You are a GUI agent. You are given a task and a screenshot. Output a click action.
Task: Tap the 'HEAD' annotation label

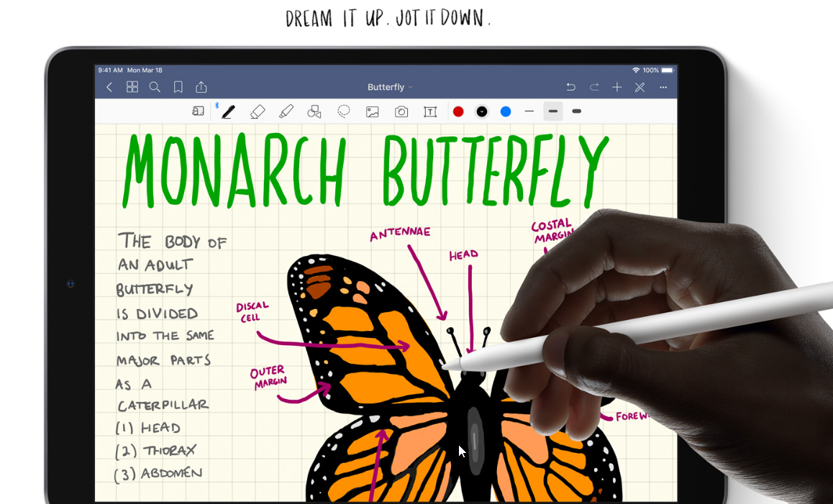click(x=464, y=255)
